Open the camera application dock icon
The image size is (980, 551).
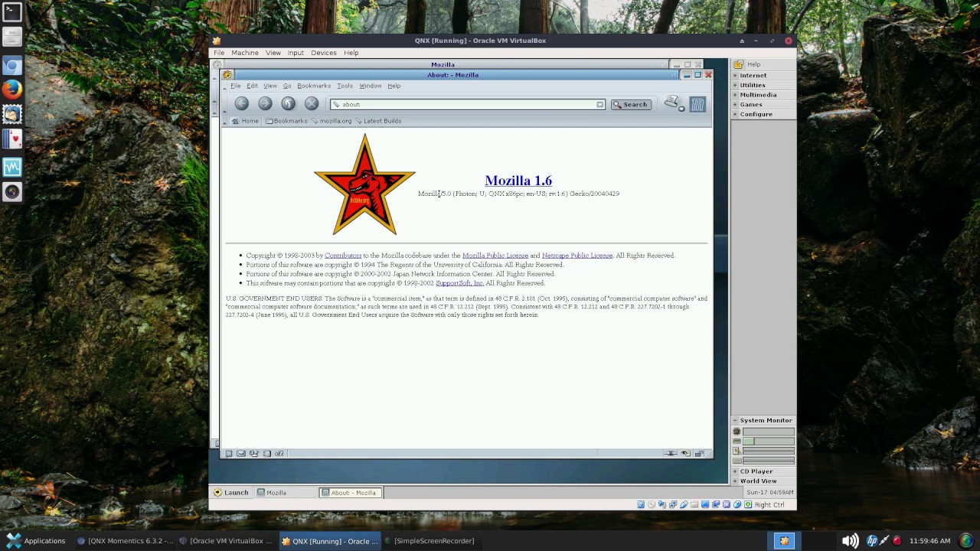[x=12, y=192]
